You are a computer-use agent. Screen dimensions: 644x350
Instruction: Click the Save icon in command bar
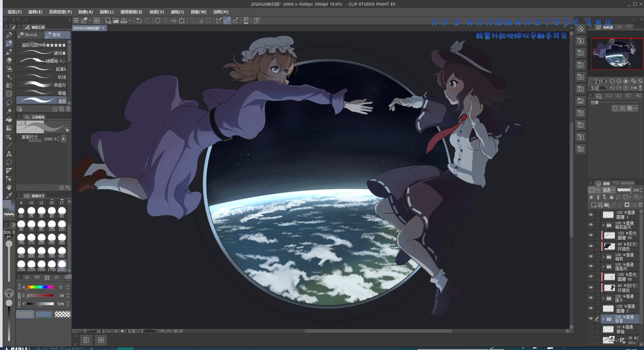(124, 20)
